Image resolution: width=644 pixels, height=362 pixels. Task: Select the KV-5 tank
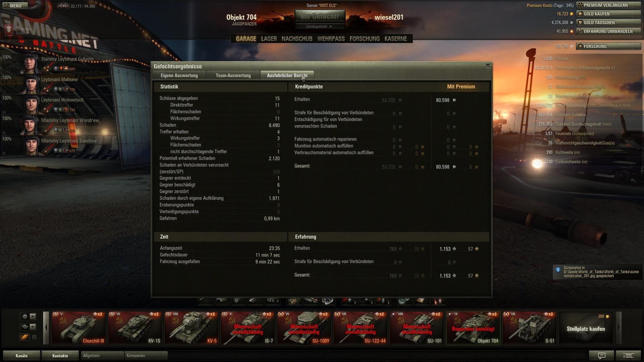point(192,328)
